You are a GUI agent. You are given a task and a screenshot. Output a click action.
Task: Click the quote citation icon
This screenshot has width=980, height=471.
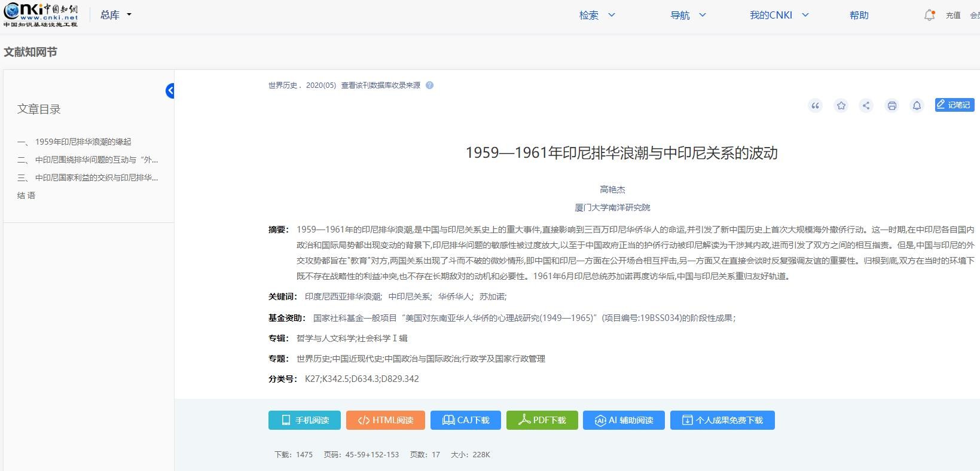click(x=816, y=106)
